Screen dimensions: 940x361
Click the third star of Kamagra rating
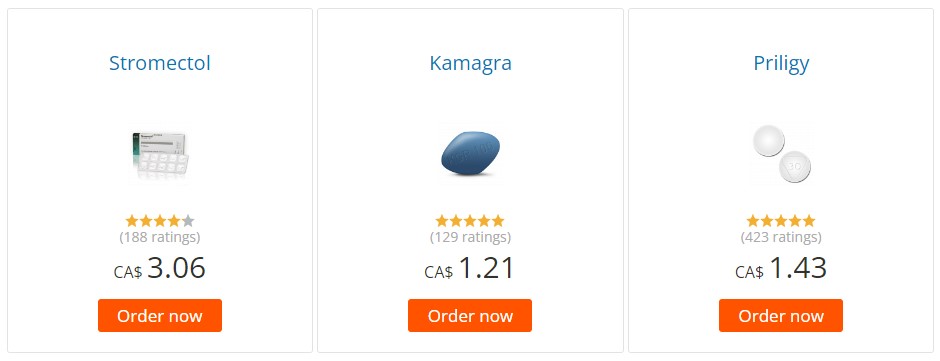click(x=471, y=221)
